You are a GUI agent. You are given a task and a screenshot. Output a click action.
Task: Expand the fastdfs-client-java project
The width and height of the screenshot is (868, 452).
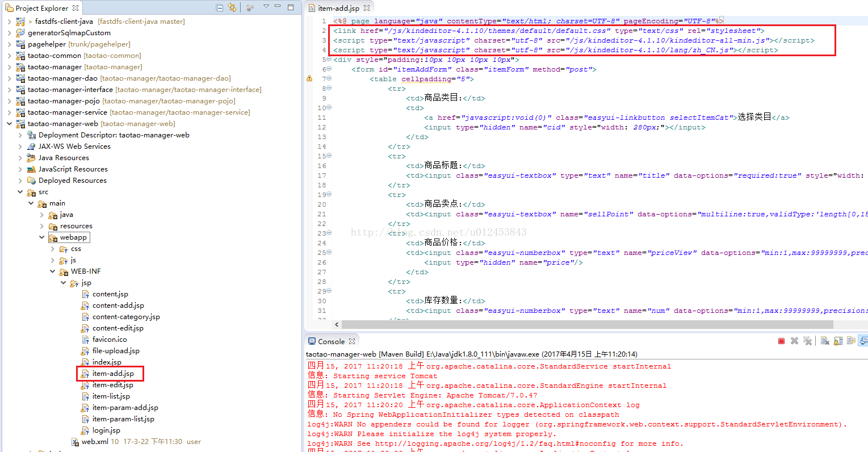[9, 22]
